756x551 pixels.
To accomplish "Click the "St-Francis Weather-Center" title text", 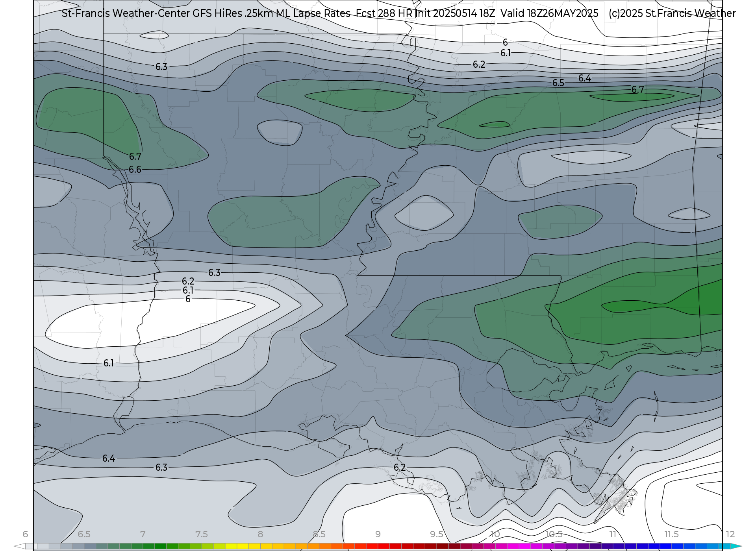I will [126, 13].
